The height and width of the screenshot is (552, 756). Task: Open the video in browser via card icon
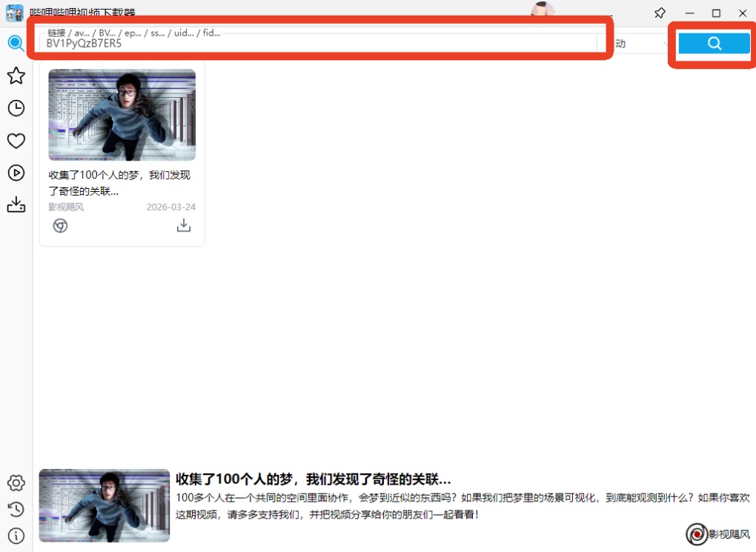point(60,226)
